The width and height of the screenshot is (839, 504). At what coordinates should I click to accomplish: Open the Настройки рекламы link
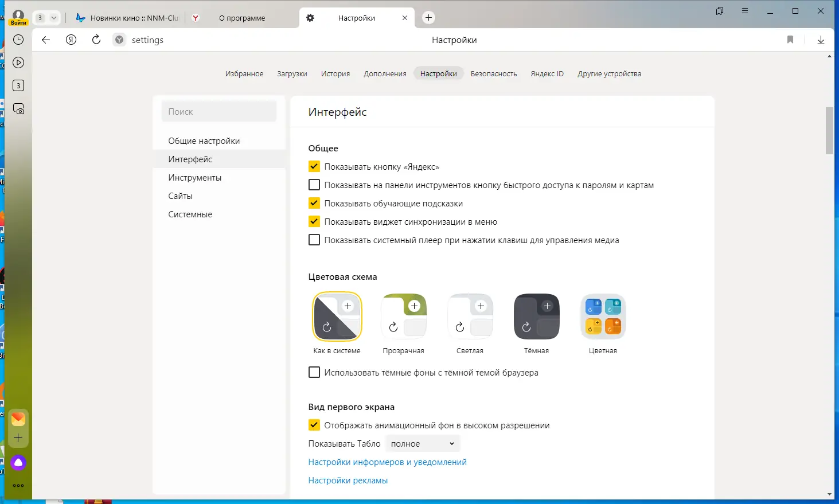[x=348, y=480]
